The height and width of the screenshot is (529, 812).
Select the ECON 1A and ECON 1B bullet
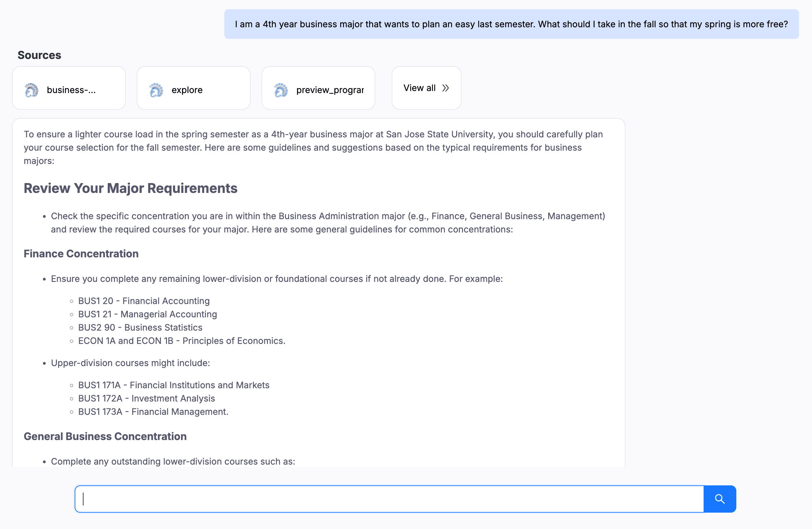click(x=181, y=341)
